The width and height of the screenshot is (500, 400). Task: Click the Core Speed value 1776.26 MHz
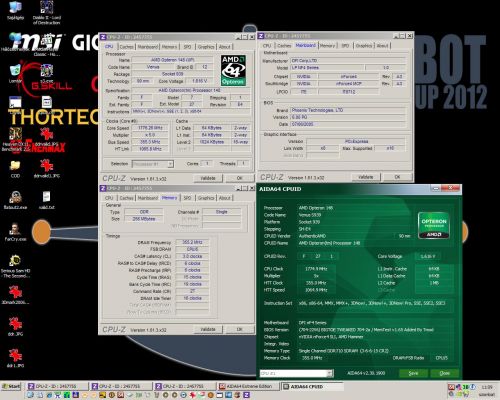[150, 128]
